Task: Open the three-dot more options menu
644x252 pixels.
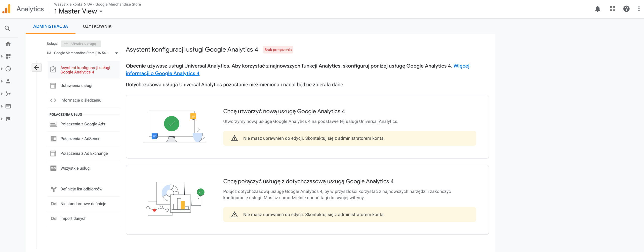Action: [x=639, y=9]
